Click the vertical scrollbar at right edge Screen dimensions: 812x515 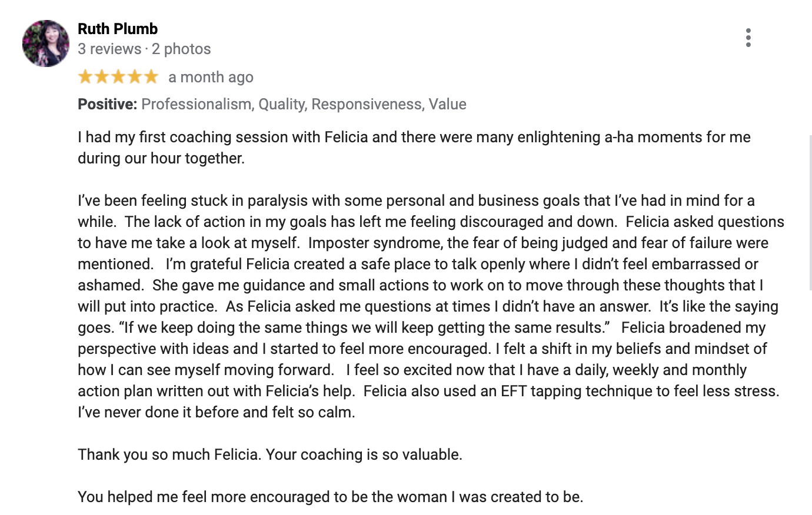coord(811,212)
